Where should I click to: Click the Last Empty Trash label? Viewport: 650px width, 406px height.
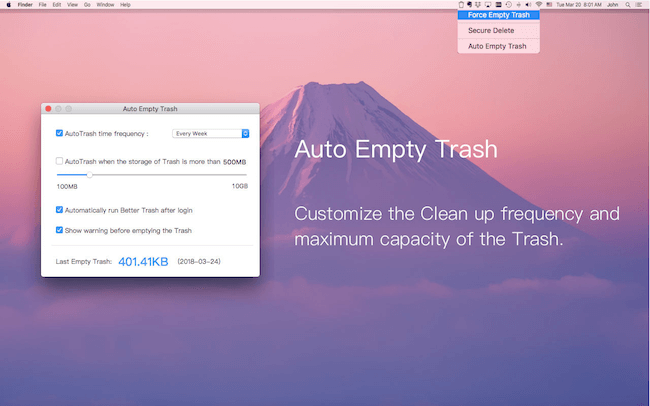point(84,262)
